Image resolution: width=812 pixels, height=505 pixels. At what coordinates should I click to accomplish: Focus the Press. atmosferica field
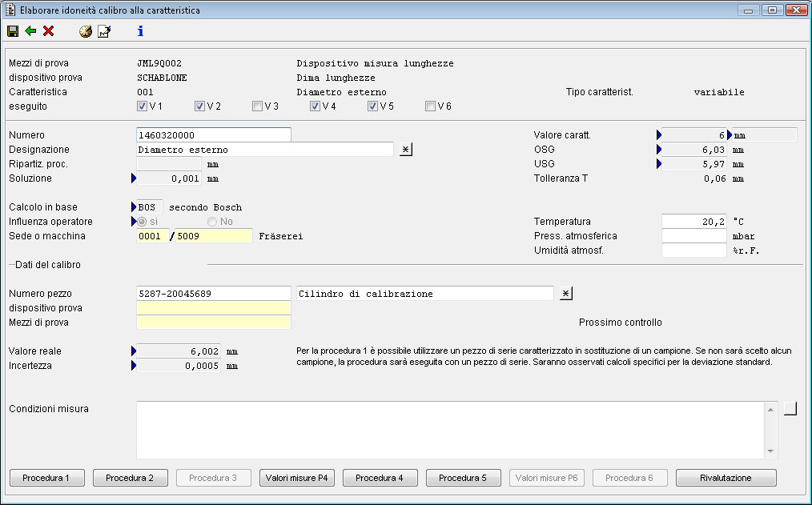coord(694,236)
